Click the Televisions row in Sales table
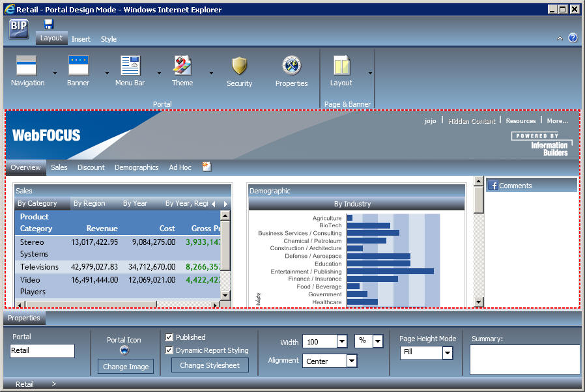 tap(117, 267)
